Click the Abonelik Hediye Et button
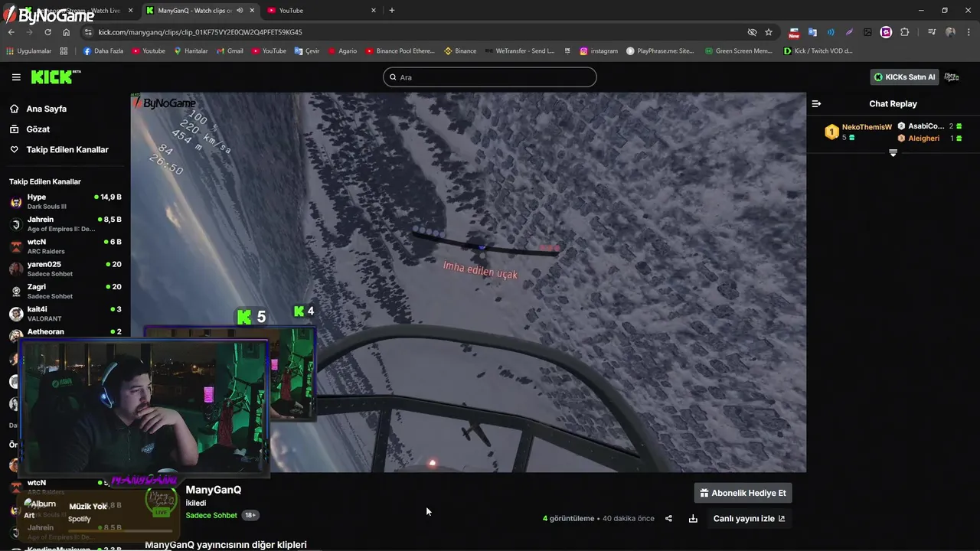The image size is (980, 551). (x=743, y=493)
